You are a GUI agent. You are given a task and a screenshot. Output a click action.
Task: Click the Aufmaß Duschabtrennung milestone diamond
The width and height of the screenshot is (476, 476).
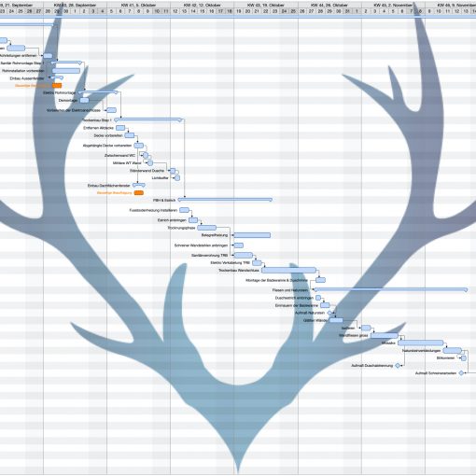(398, 366)
